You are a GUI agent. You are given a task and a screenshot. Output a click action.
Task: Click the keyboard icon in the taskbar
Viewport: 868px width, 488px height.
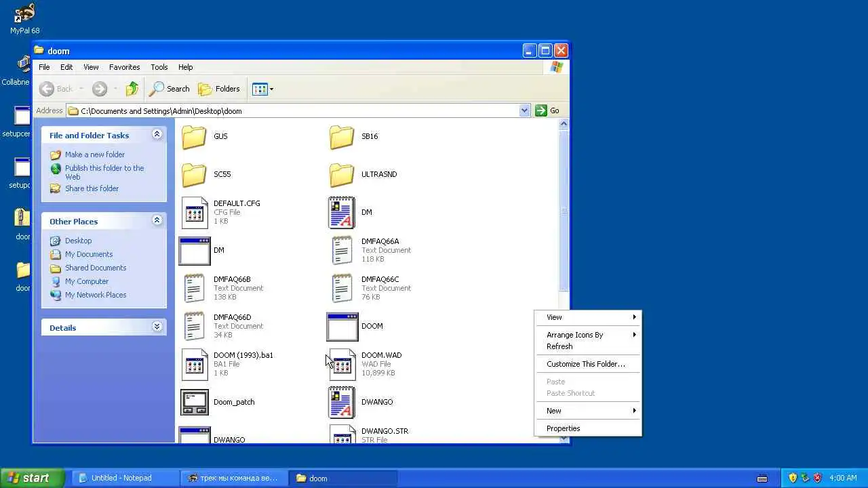[763, 479]
